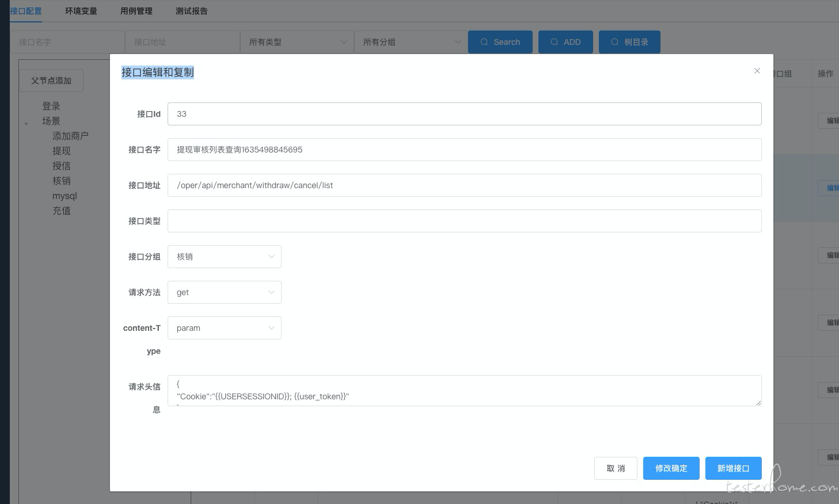Click the Search button

coord(500,42)
